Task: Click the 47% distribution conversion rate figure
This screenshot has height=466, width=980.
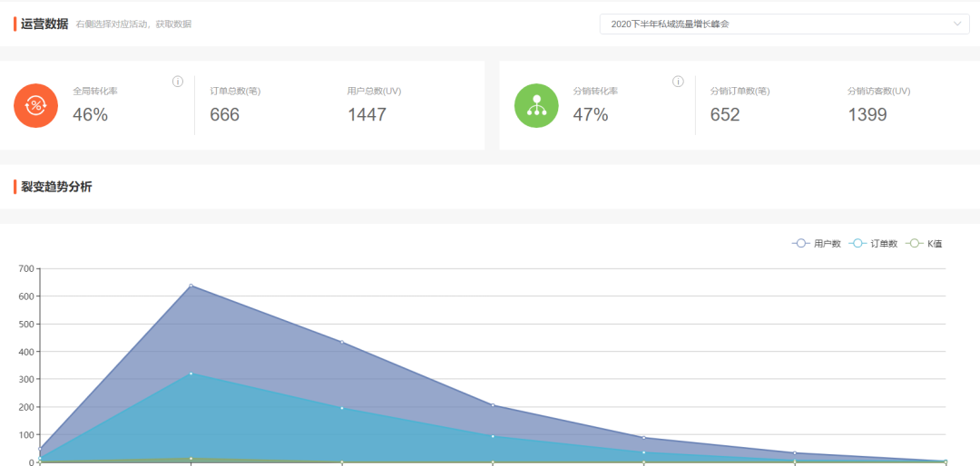Action: click(591, 114)
